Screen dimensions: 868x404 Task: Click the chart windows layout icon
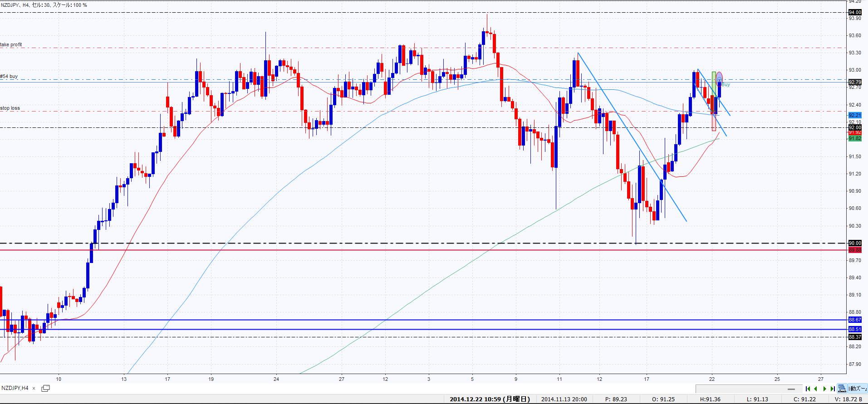pyautogui.click(x=842, y=389)
